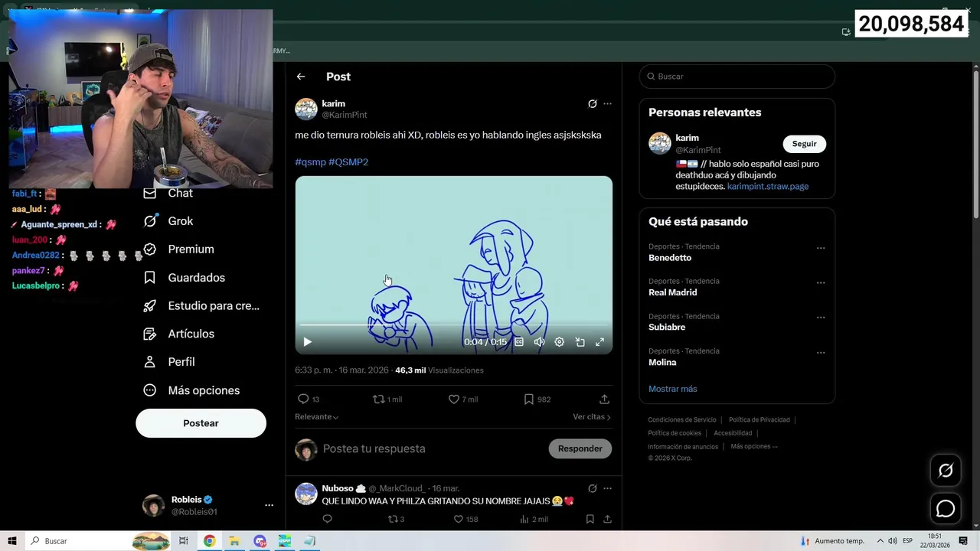
Task: Click the Responder button
Action: (x=580, y=448)
